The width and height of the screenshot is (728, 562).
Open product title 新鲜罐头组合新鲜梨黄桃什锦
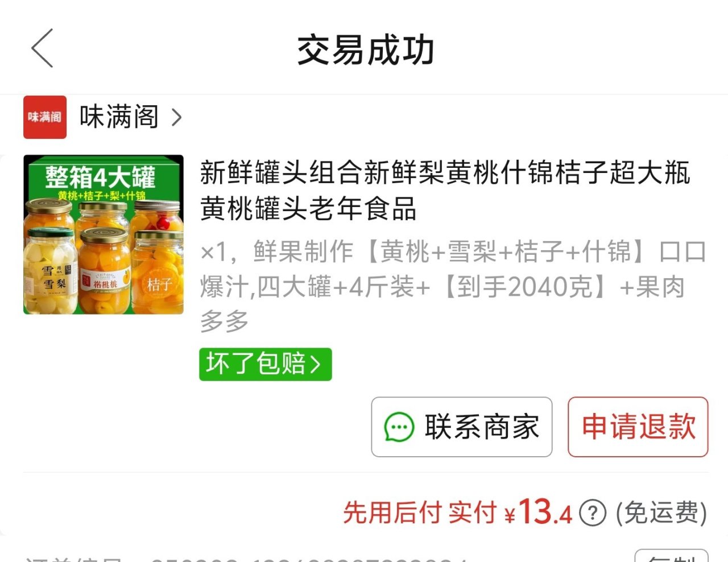(x=445, y=191)
